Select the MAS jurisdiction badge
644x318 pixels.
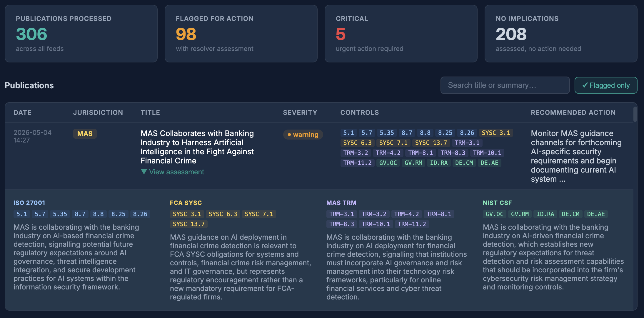point(85,134)
